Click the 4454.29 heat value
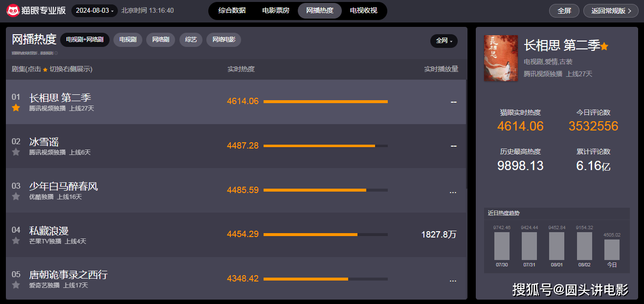Viewport: 644px width, 304px height. click(x=243, y=235)
